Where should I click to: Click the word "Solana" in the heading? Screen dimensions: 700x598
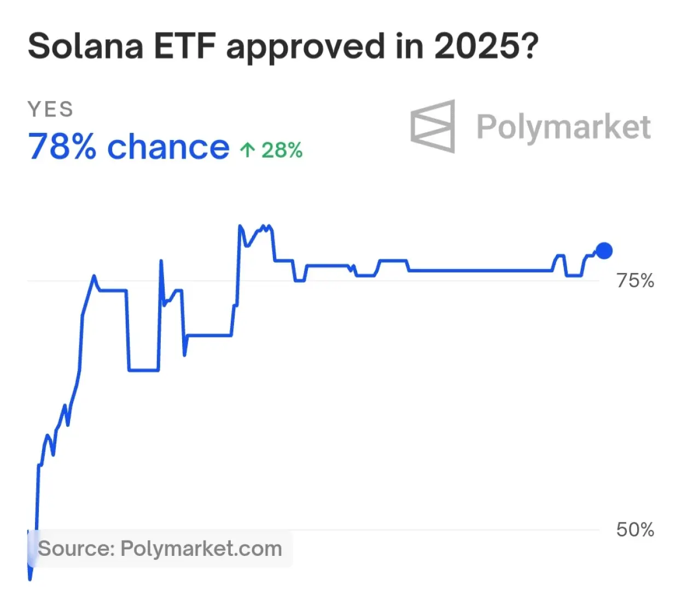tap(85, 46)
